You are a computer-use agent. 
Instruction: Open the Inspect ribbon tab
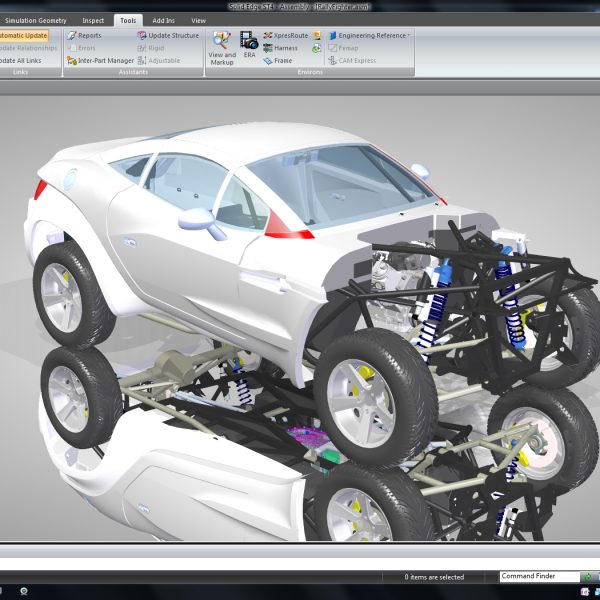92,20
